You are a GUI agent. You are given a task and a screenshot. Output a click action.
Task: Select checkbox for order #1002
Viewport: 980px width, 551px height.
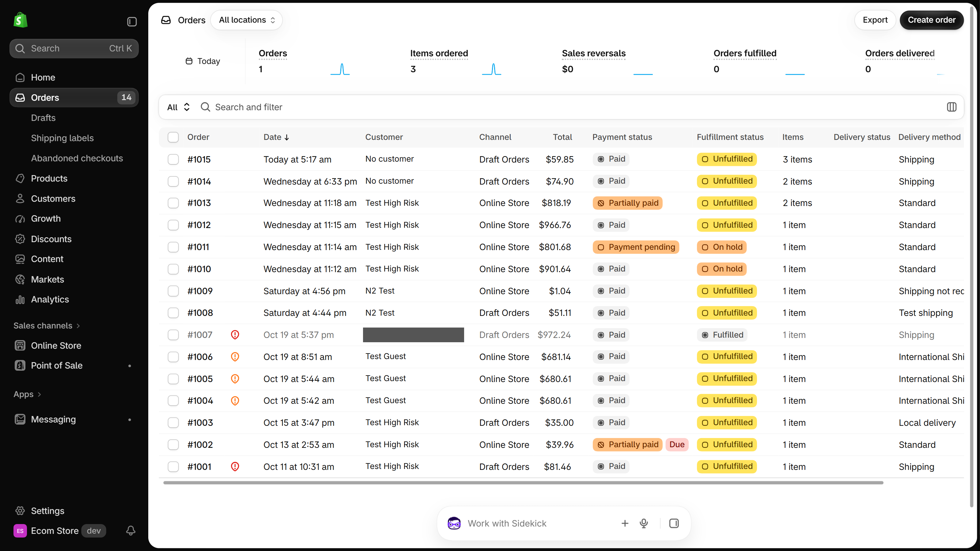pos(173,444)
